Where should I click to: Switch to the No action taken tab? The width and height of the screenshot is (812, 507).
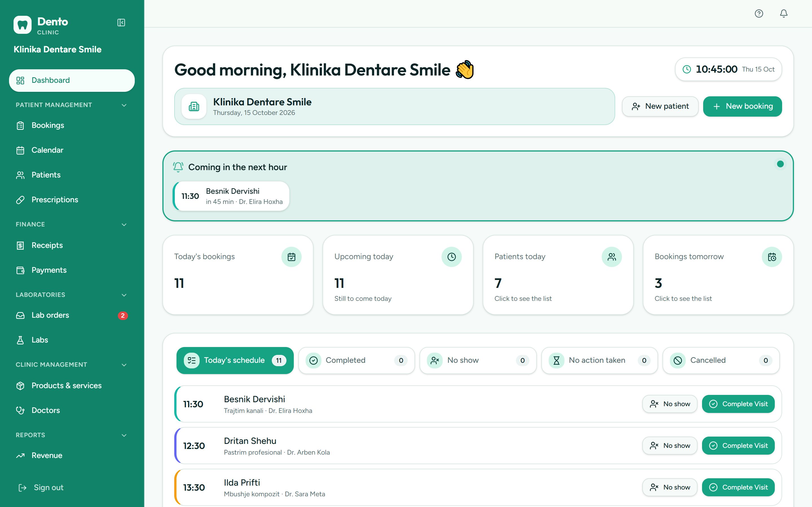point(600,361)
